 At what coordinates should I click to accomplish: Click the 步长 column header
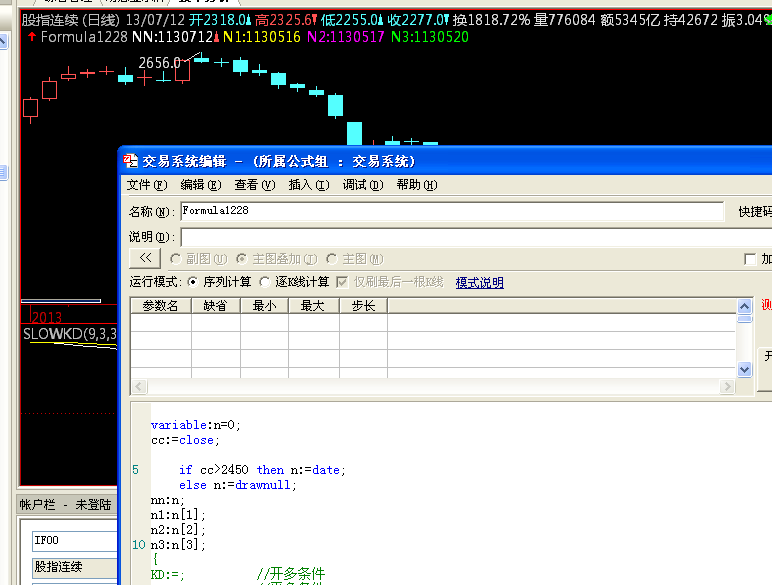(363, 306)
